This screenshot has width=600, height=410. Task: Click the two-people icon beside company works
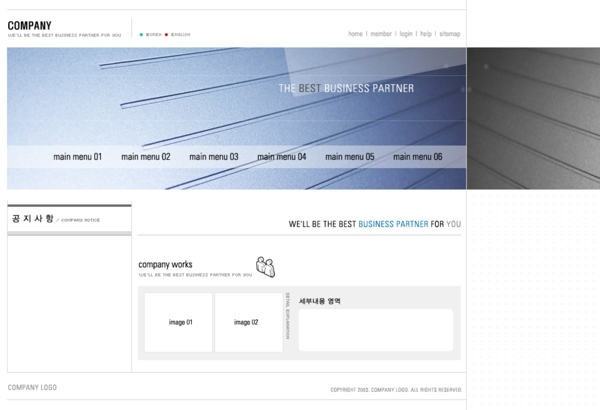tap(266, 267)
